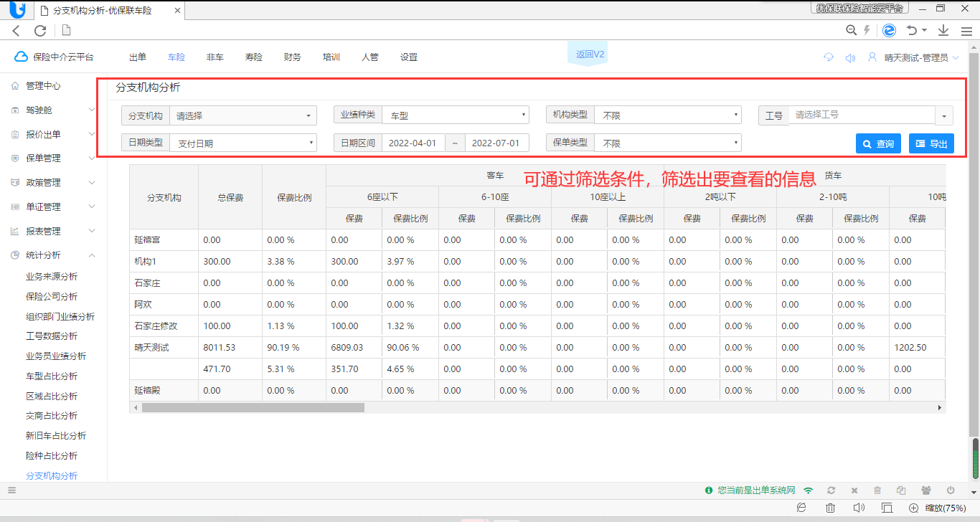Click the 请选择工号 input field
Viewport: 980px width, 522px height.
coord(862,115)
